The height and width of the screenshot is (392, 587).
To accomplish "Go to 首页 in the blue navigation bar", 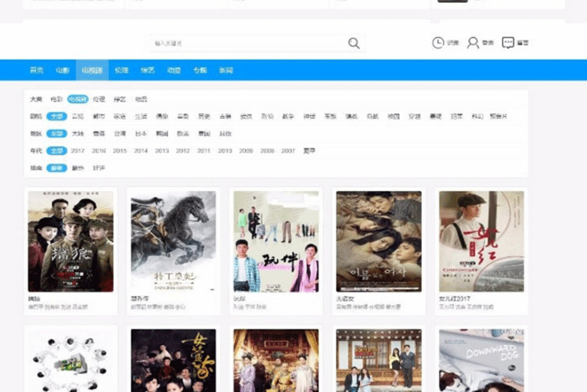I will coord(36,70).
